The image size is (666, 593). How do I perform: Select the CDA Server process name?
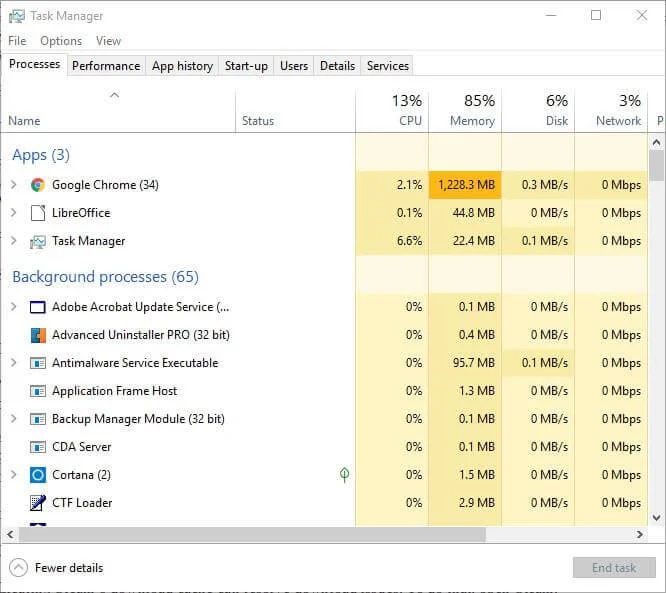coord(82,447)
